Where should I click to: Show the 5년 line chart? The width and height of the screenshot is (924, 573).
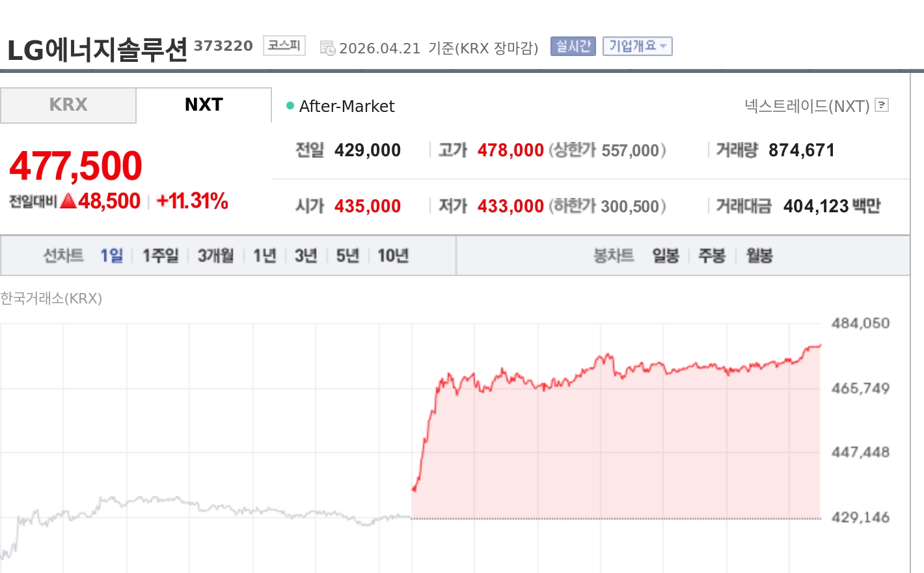[347, 256]
